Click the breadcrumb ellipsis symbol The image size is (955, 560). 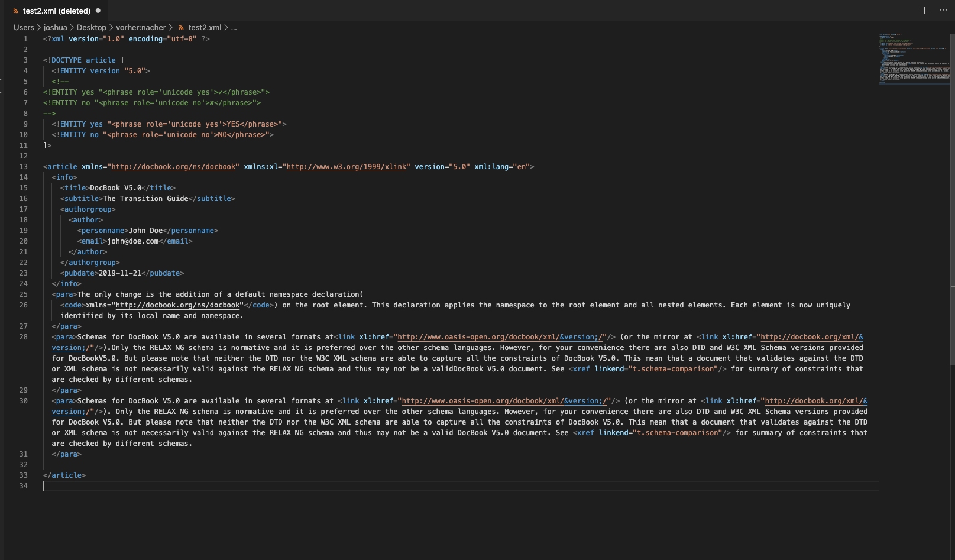tap(234, 28)
